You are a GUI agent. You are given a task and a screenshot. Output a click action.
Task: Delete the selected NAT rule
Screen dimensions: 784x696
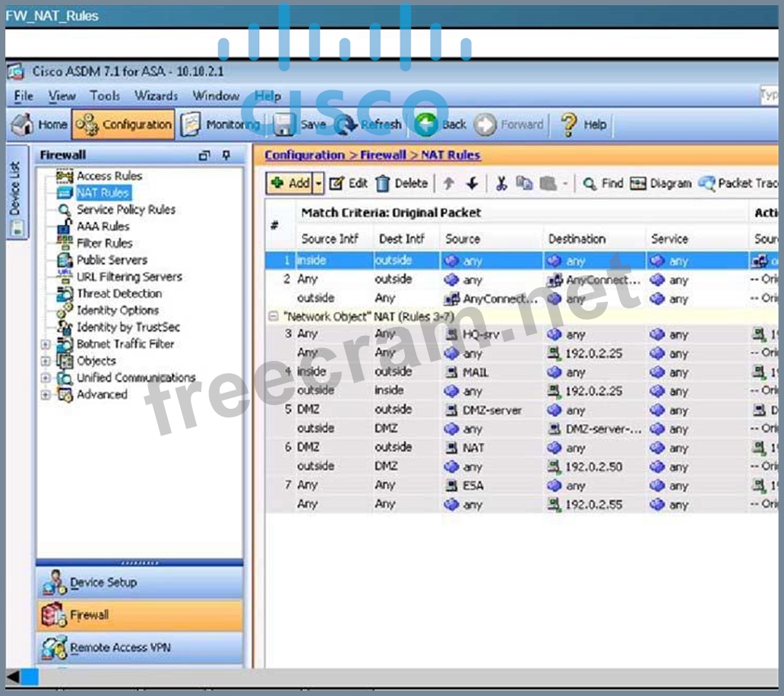tap(402, 183)
